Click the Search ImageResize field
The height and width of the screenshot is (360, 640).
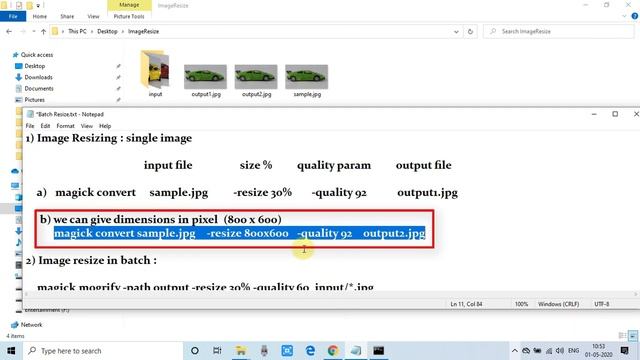[x=559, y=31]
